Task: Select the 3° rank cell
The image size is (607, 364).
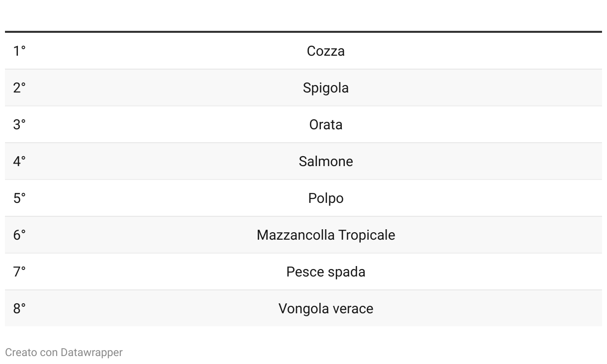Action: [19, 125]
